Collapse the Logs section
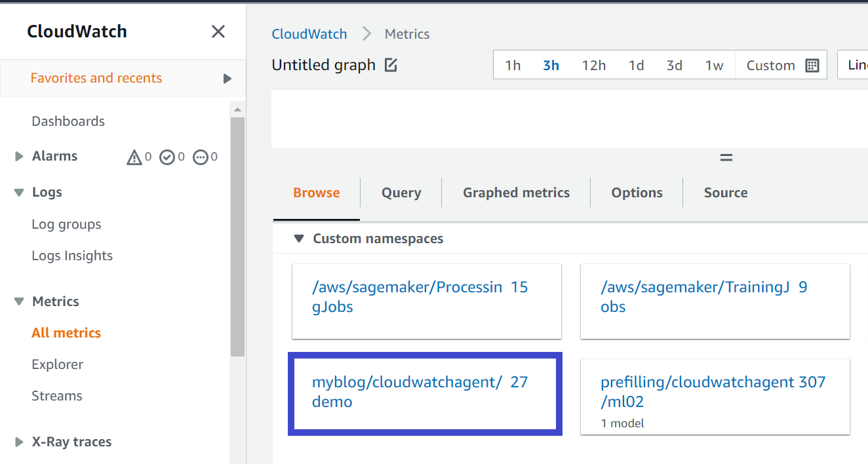 [x=19, y=193]
